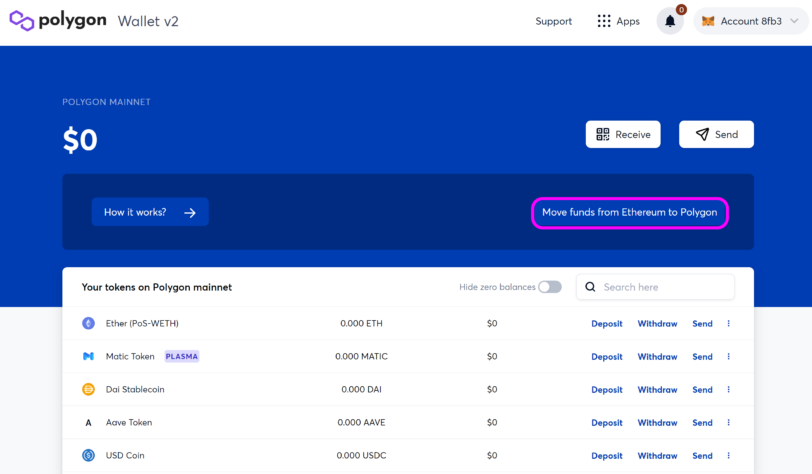812x474 pixels.
Task: Click the Matic Token icon
Action: click(89, 356)
